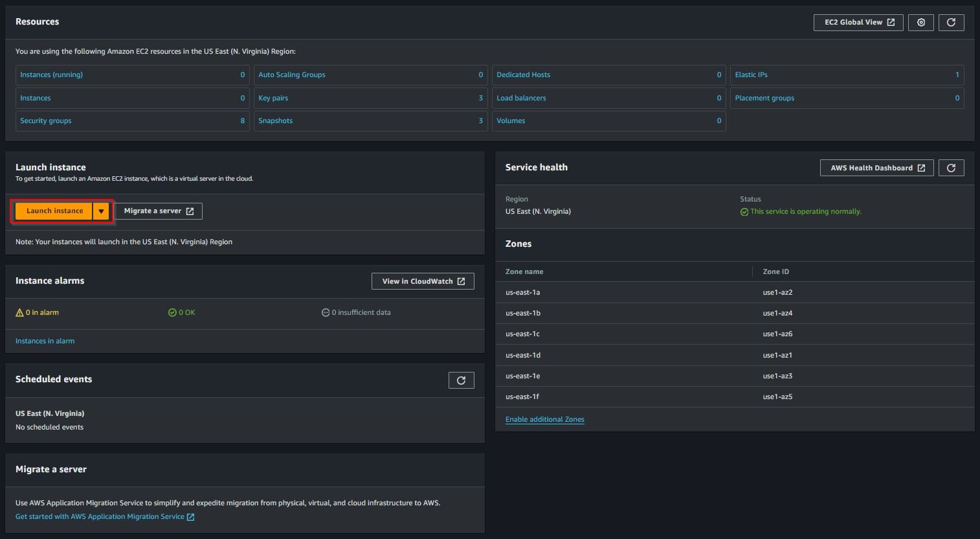Click the 0 insufficient data text
980x539 pixels.
pos(361,312)
